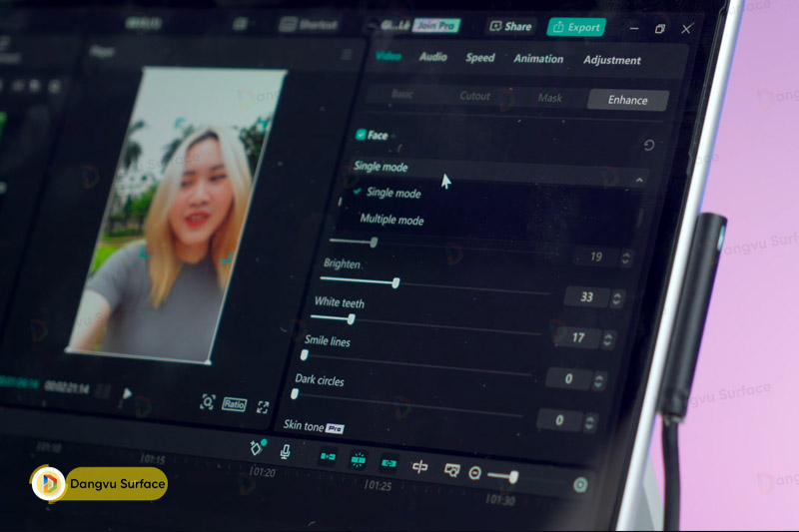Click the video preview thumbnail
Screen dimensions: 799x532
tap(177, 216)
